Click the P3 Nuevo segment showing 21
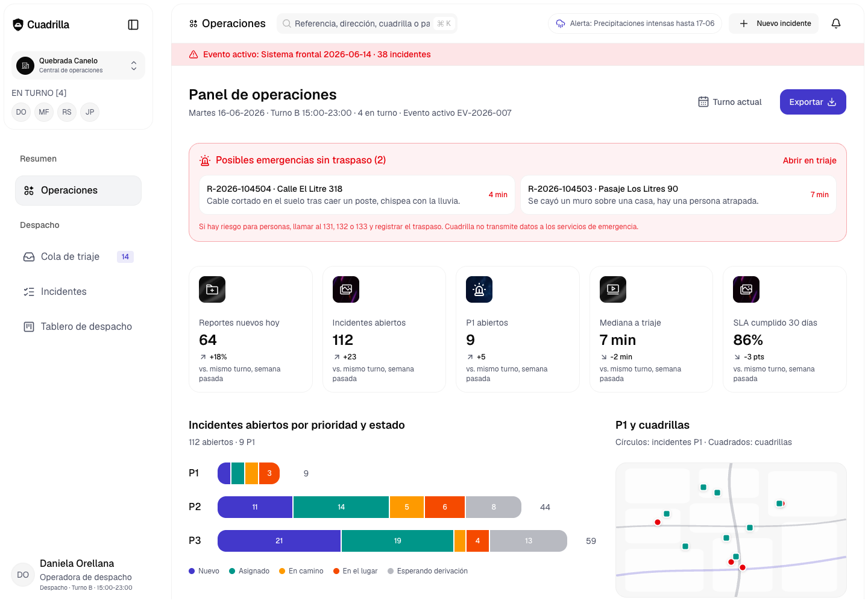Image resolution: width=868 pixels, height=603 pixels. pyautogui.click(x=279, y=541)
